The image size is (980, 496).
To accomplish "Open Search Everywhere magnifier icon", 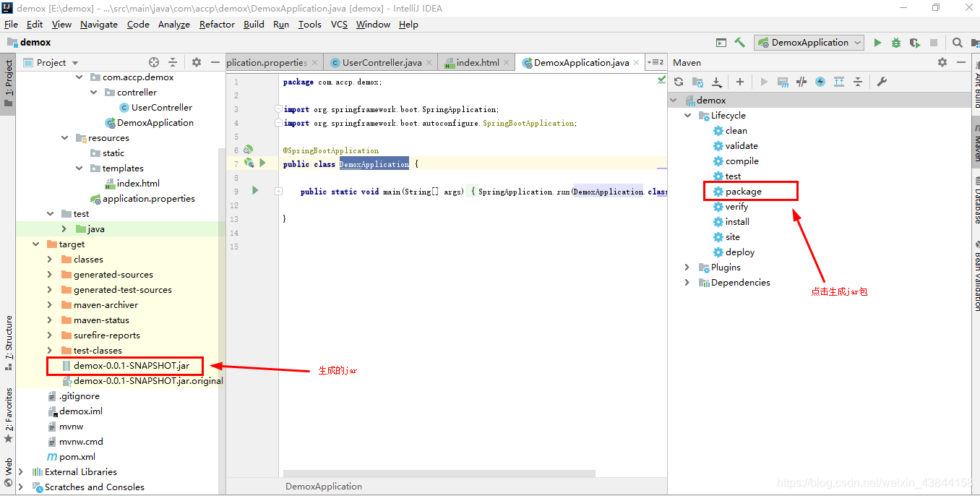I will coord(958,43).
